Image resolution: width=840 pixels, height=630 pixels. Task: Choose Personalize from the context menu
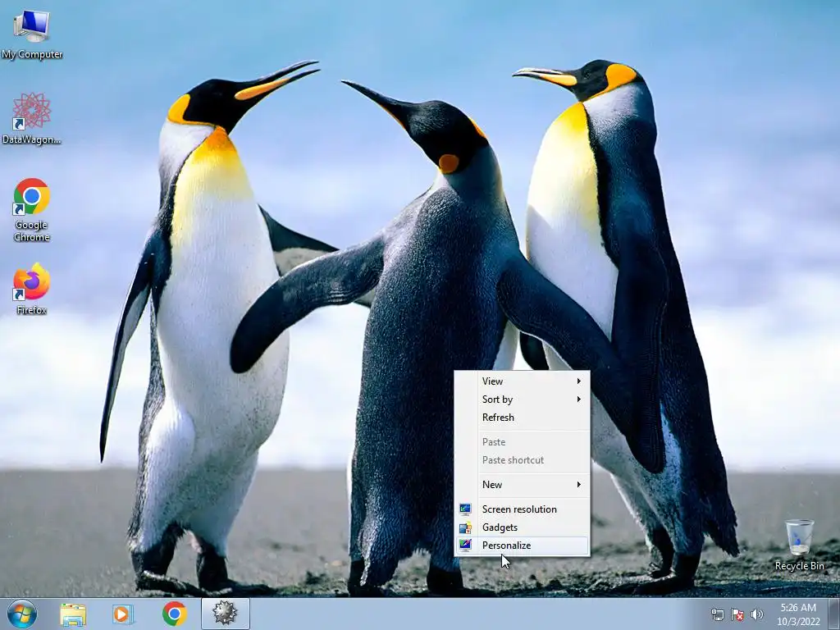point(522,546)
